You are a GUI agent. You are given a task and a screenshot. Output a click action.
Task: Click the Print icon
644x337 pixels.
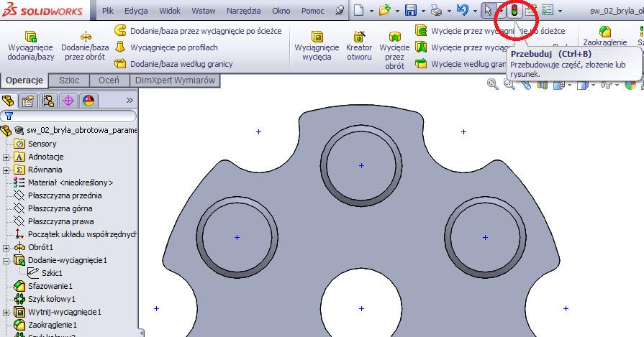(436, 11)
